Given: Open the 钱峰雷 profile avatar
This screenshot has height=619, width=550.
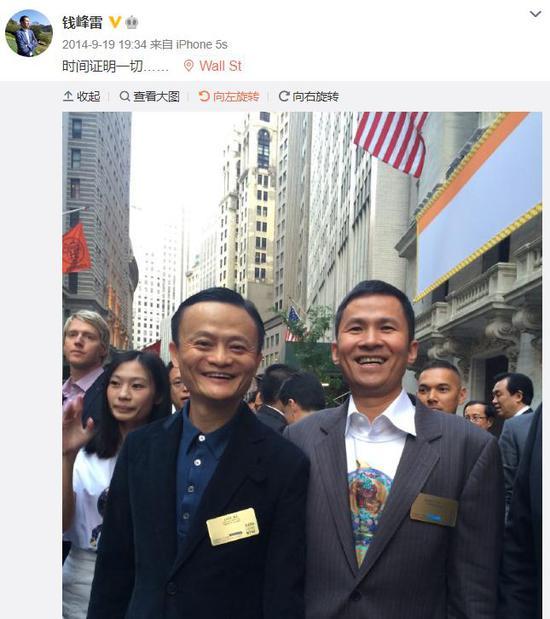Looking at the screenshot, I should point(29,33).
